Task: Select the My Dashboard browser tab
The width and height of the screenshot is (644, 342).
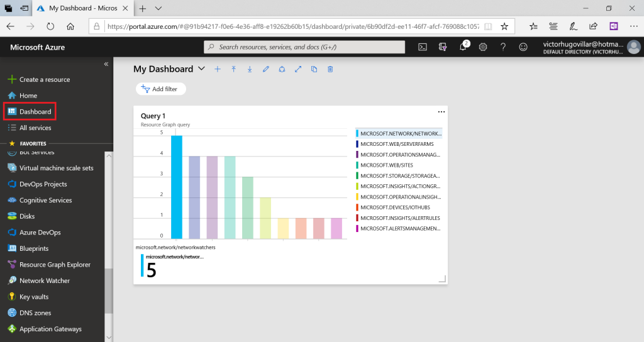Action: (x=82, y=8)
